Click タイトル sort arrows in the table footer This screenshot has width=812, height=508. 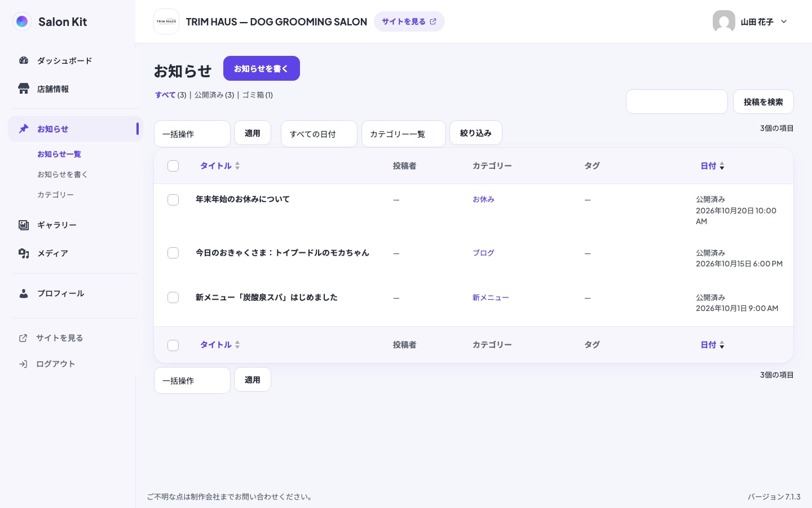[237, 345]
